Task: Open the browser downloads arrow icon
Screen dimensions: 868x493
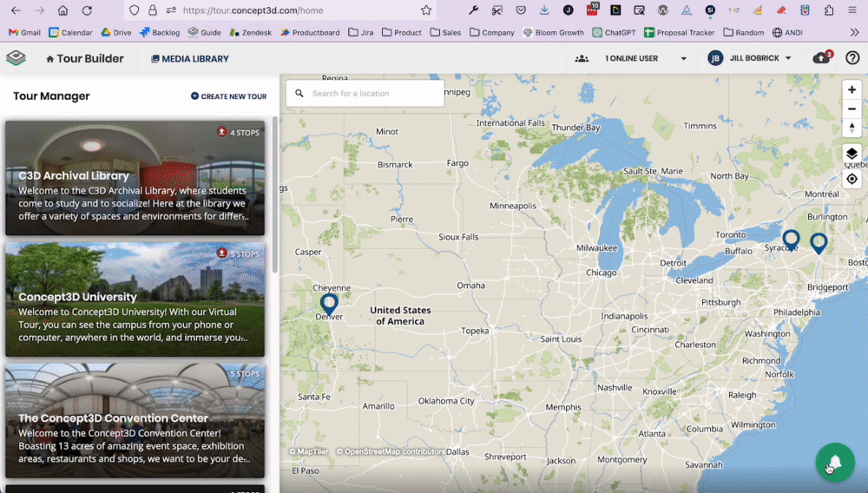Action: click(544, 10)
